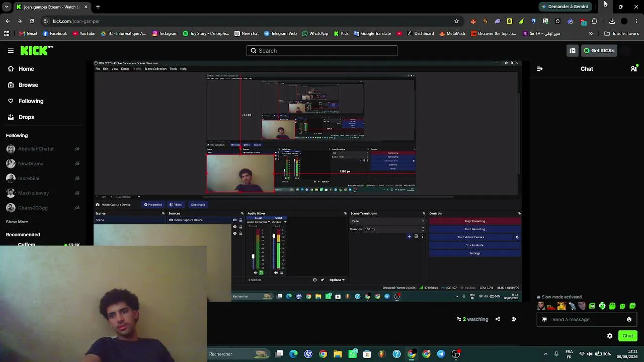
Task: Click Stop Streaming in OBS controls
Action: (x=475, y=221)
